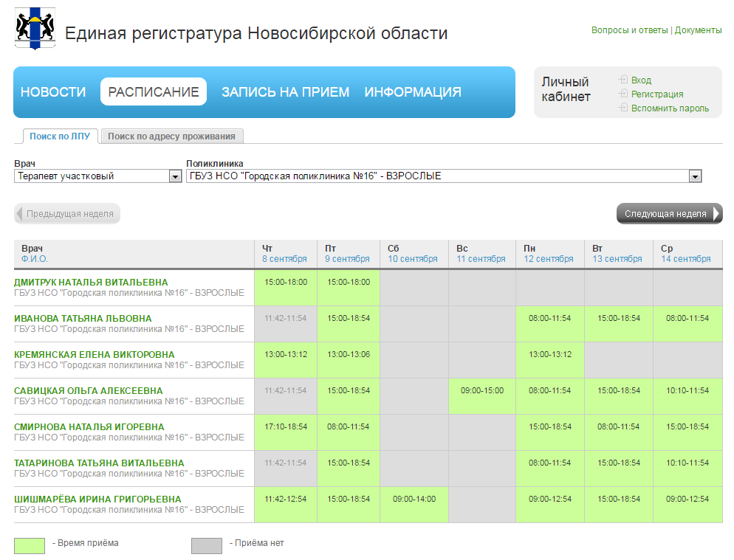Screen dimensions: 734x560
Task: Expand the Поликлиника dropdown list
Action: [x=694, y=176]
